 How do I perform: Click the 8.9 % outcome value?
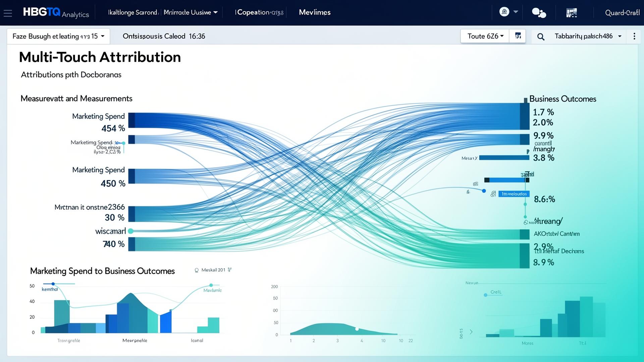[x=543, y=262]
